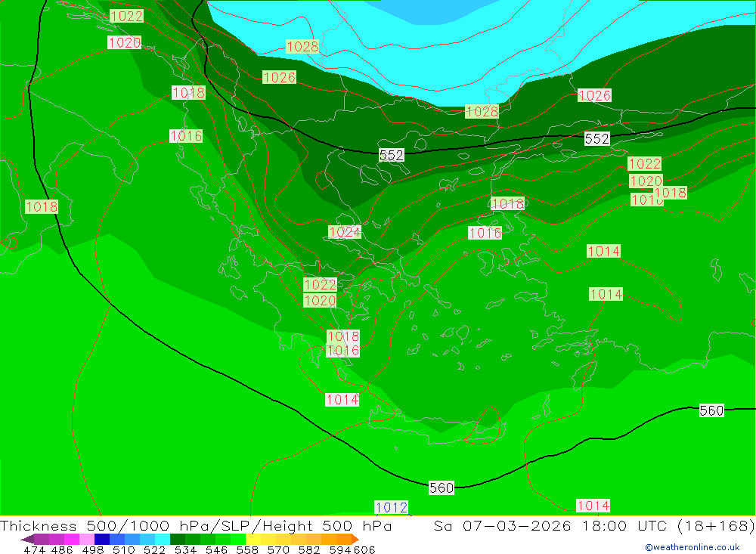The width and height of the screenshot is (756, 554).
Task: Select the pure yellow legend swatch
Action: pos(253,539)
